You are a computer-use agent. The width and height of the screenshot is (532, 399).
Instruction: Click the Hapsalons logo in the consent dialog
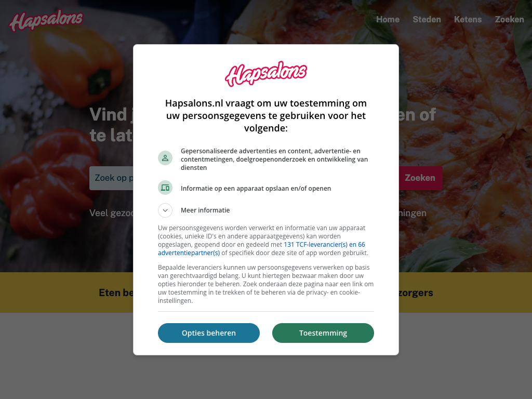tap(266, 74)
